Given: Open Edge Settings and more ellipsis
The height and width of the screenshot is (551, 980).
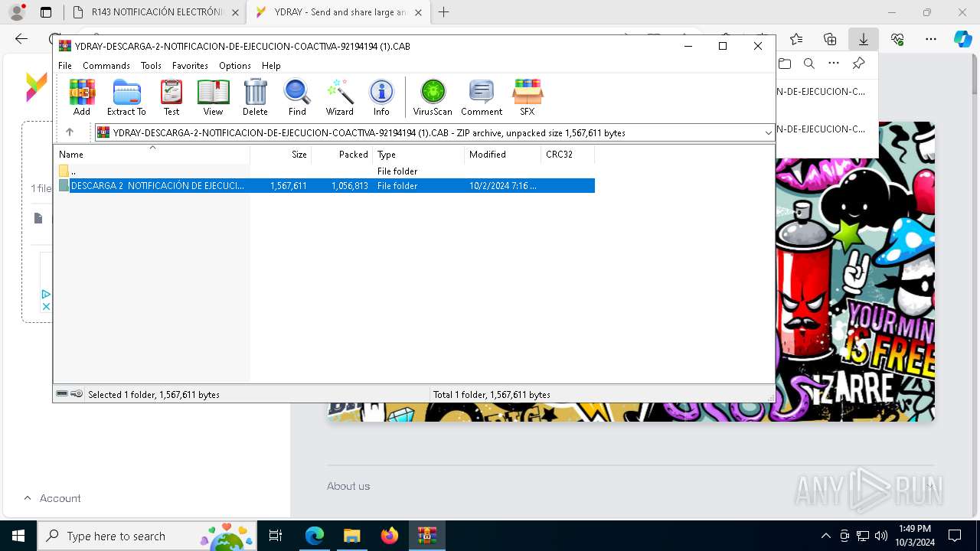Looking at the screenshot, I should (x=930, y=39).
